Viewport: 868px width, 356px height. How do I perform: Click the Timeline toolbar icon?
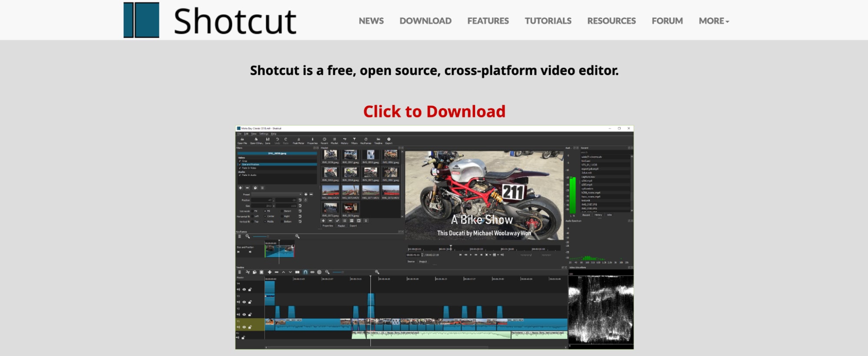[378, 139]
